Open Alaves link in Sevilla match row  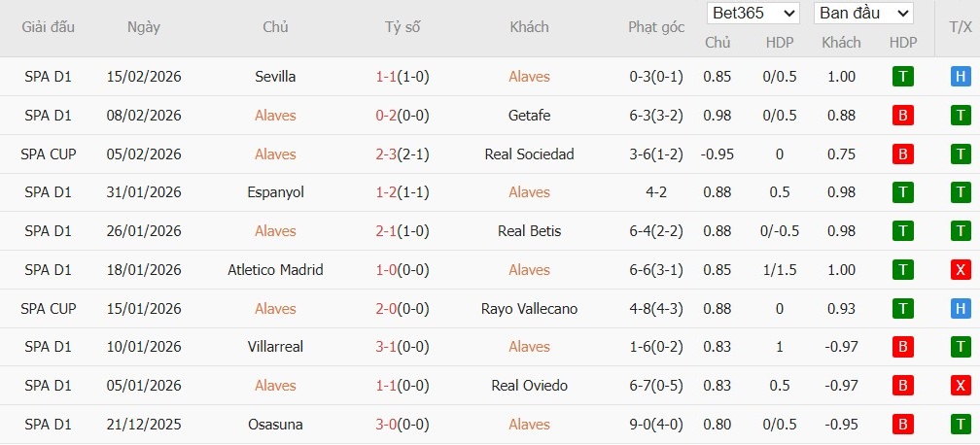pos(529,77)
